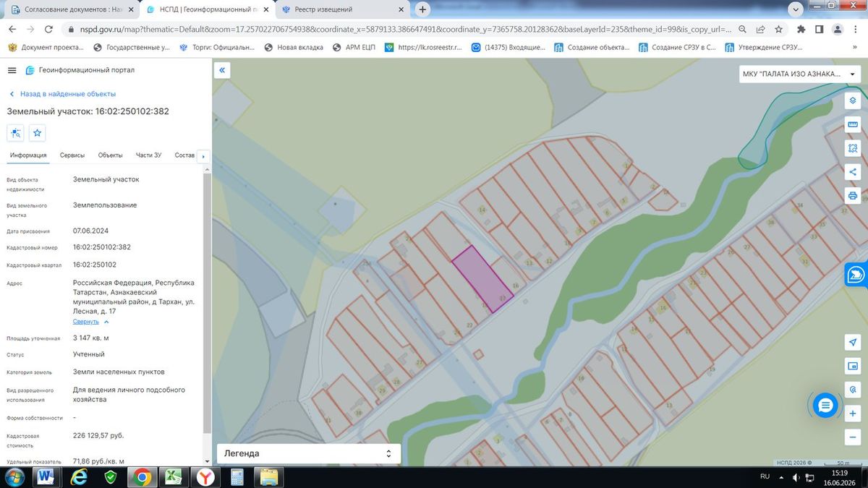The image size is (868, 488).
Task: Open Государственные у... bookmark
Action: 132,47
